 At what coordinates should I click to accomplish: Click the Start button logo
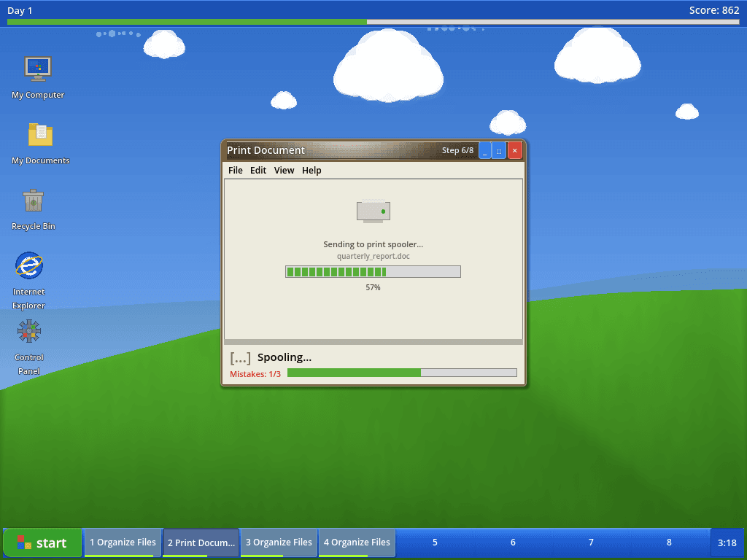(24, 542)
